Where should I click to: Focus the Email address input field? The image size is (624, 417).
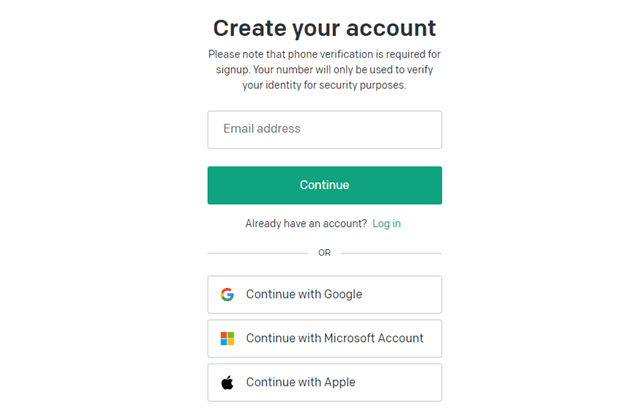[x=324, y=129]
